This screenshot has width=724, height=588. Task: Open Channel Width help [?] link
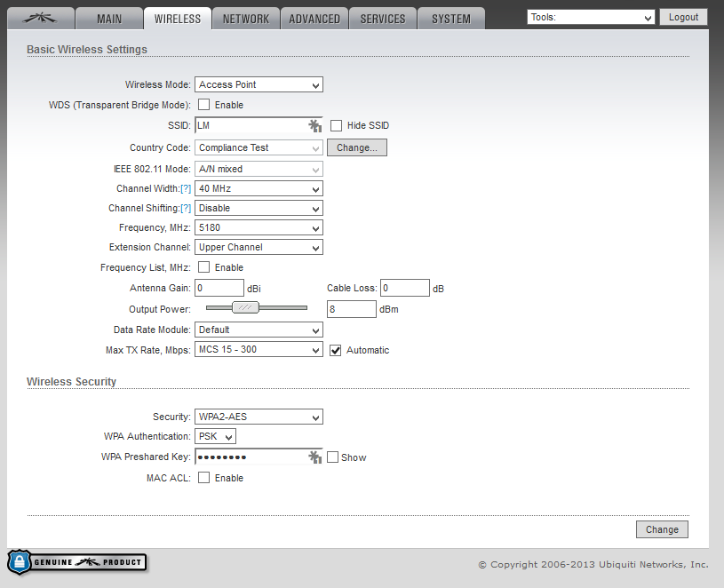pos(186,189)
